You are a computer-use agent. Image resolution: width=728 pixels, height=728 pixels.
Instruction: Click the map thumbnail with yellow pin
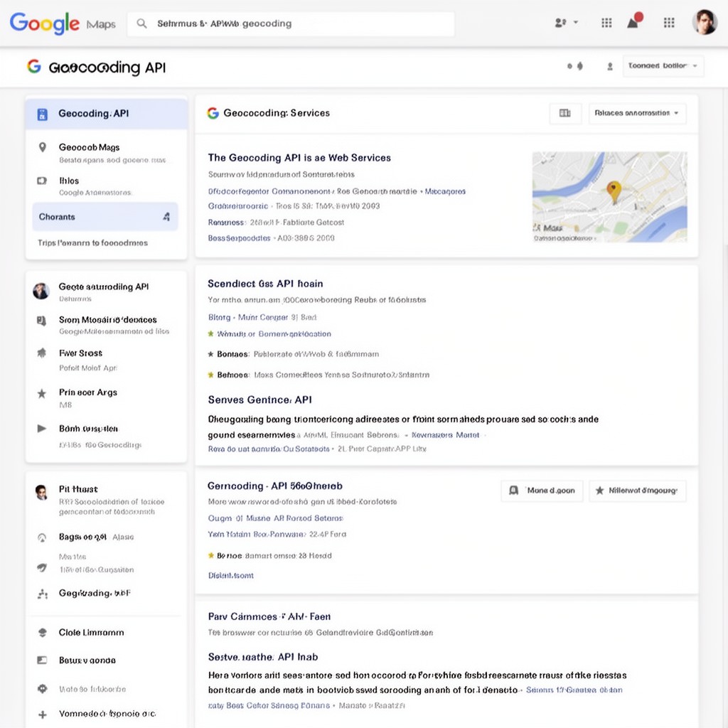[609, 197]
